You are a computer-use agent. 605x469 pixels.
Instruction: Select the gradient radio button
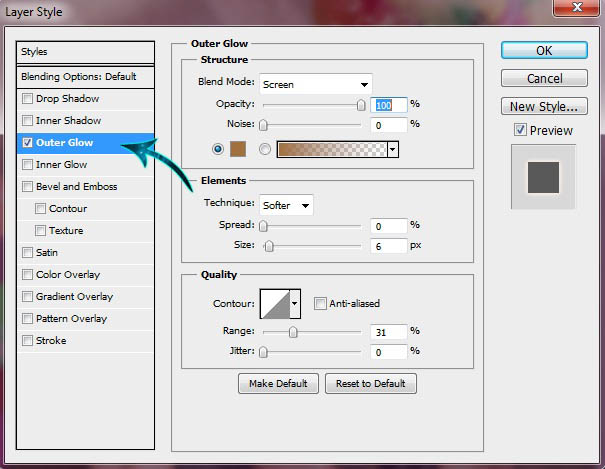coord(265,149)
